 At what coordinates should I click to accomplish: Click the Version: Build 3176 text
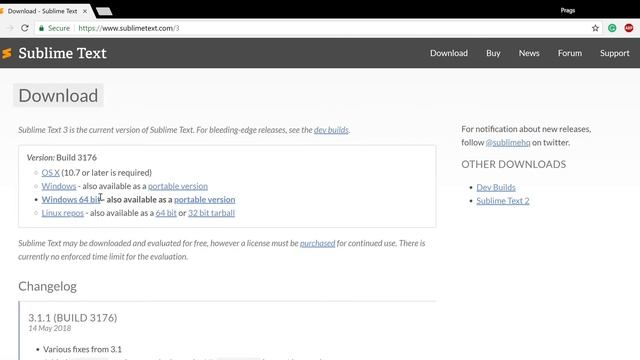coord(62,158)
